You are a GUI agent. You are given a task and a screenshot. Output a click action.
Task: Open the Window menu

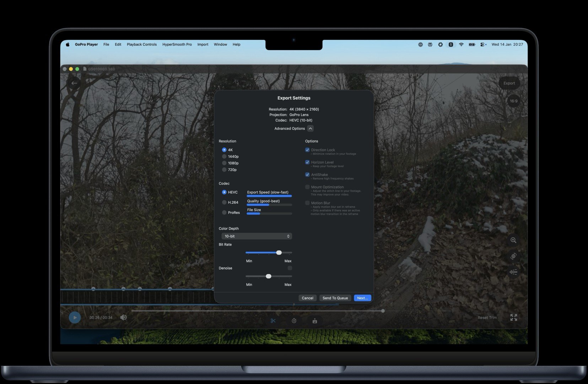click(220, 44)
